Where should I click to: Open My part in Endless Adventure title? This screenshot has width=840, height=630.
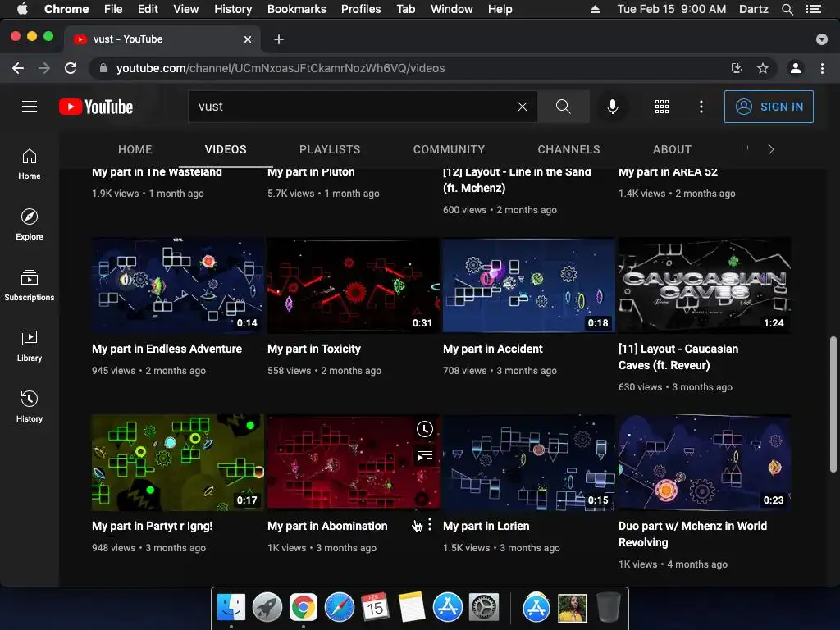coord(167,349)
